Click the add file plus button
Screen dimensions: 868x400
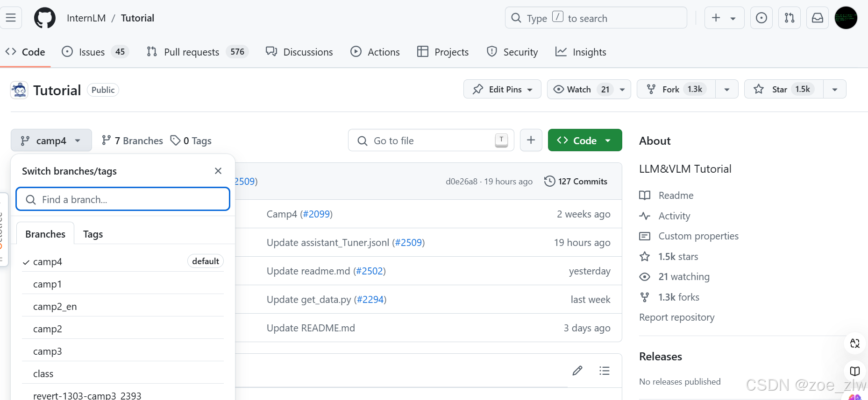coord(531,140)
